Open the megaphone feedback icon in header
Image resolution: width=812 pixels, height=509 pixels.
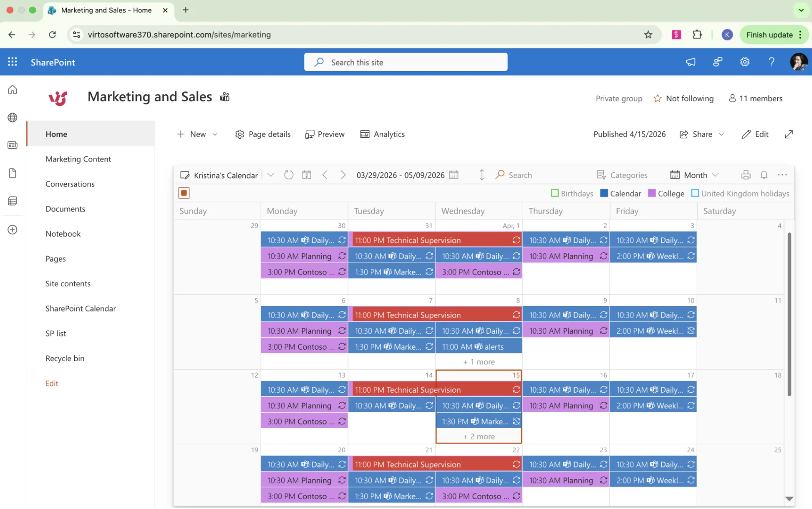coord(691,62)
